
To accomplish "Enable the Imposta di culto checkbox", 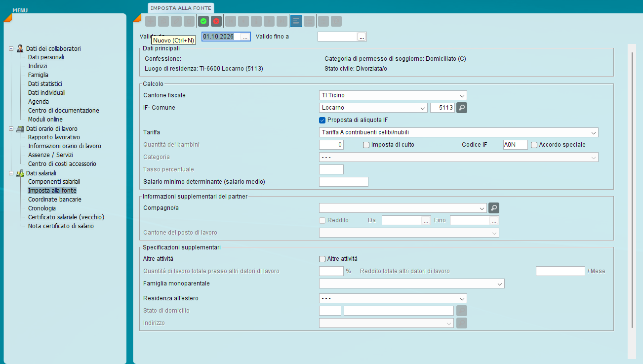I will coord(366,145).
